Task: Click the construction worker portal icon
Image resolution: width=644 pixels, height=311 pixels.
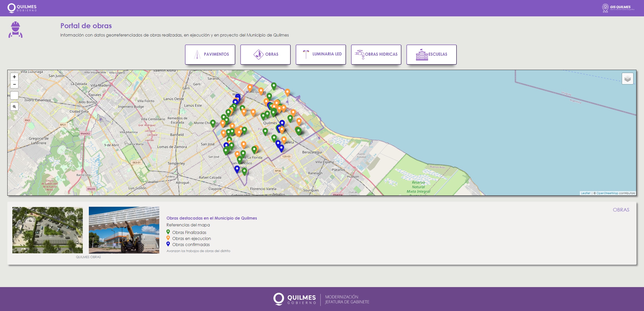Action: [16, 30]
